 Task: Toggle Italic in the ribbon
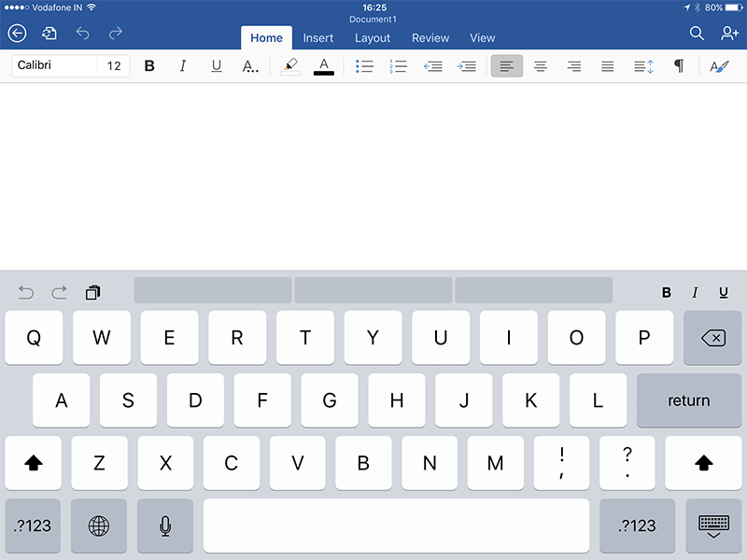[182, 65]
